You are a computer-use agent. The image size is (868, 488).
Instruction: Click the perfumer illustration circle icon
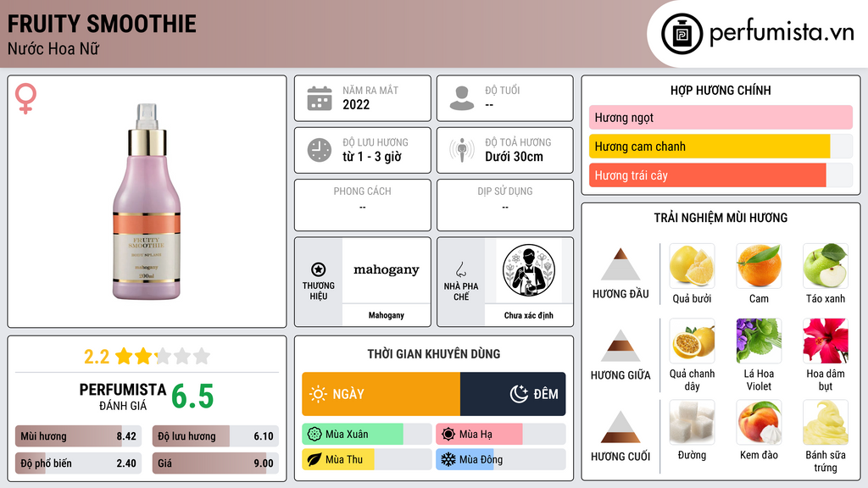point(529,270)
